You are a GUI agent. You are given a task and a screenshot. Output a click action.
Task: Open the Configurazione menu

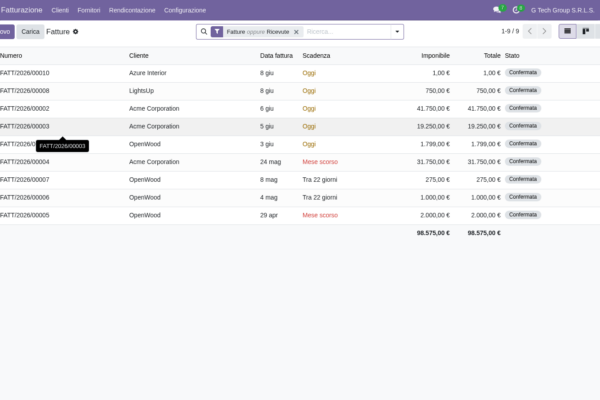pyautogui.click(x=185, y=10)
